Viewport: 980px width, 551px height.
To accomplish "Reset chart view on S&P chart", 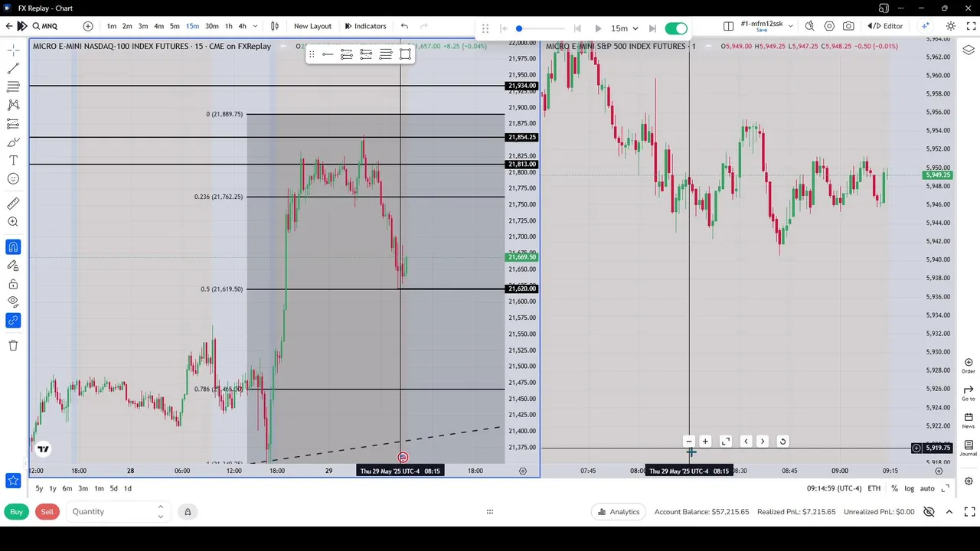I will 782,442.
